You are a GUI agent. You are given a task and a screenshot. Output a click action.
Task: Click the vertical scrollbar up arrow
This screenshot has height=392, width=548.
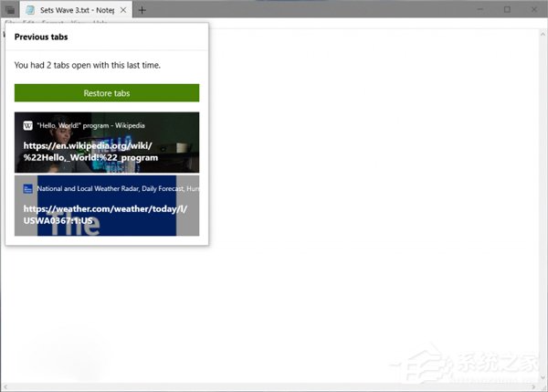pyautogui.click(x=543, y=35)
